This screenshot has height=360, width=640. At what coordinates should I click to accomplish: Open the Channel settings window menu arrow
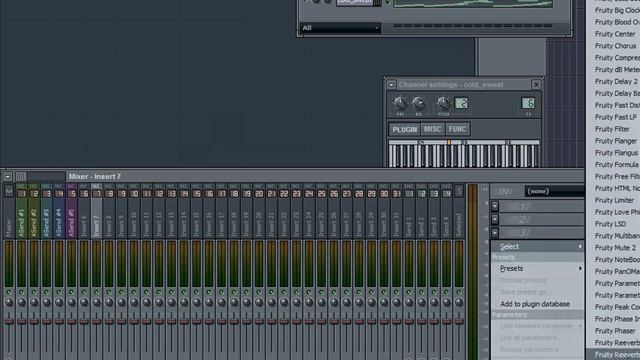pyautogui.click(x=391, y=85)
